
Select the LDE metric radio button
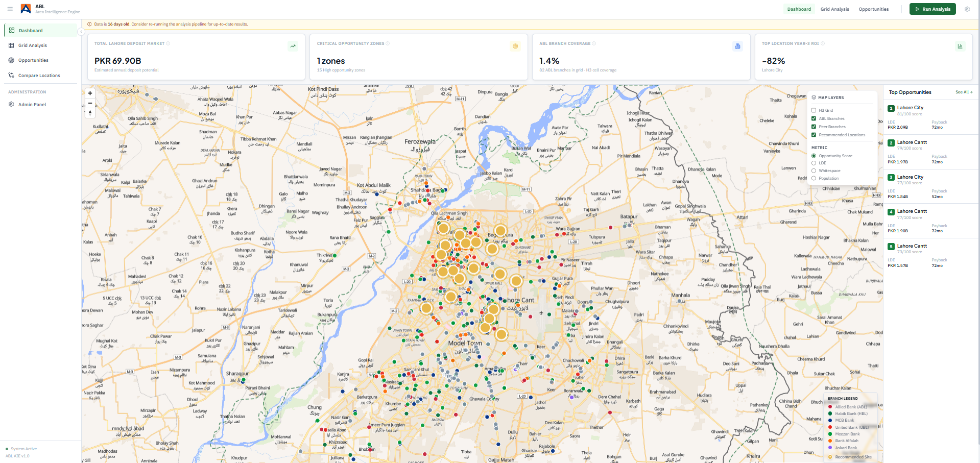click(814, 163)
